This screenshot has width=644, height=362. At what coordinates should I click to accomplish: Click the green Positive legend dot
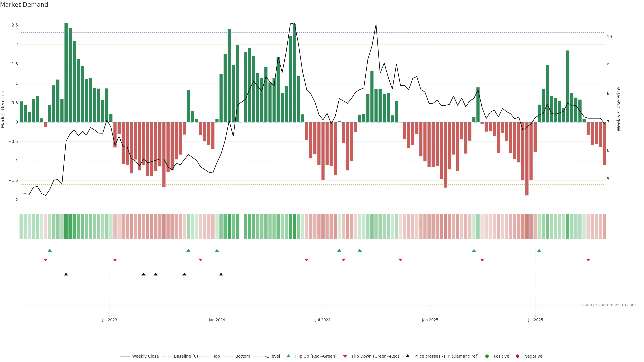487,356
